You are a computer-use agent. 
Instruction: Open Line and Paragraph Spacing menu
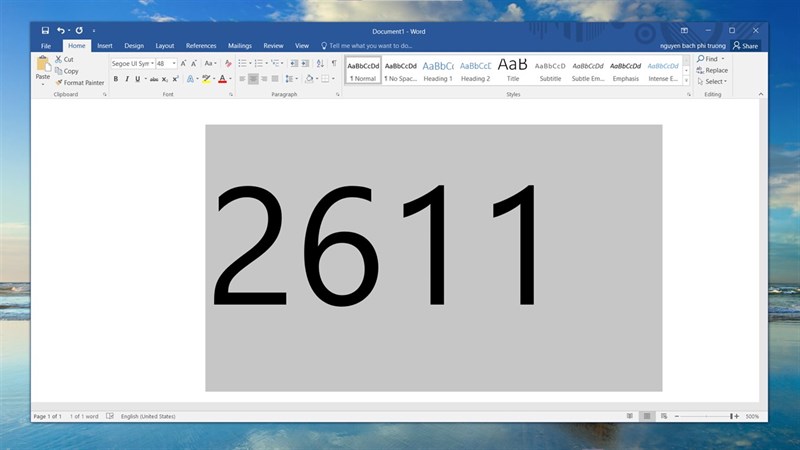290,79
